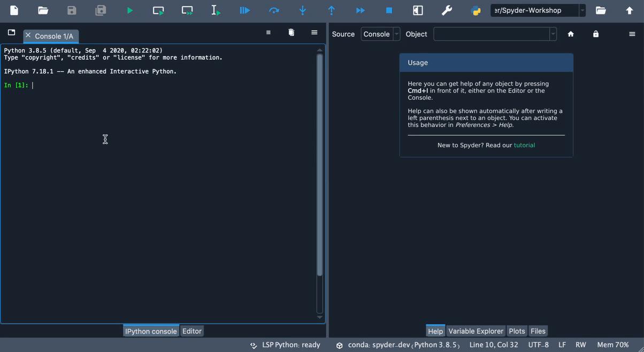Run the current cell
The width and height of the screenshot is (644, 352).
tap(158, 10)
